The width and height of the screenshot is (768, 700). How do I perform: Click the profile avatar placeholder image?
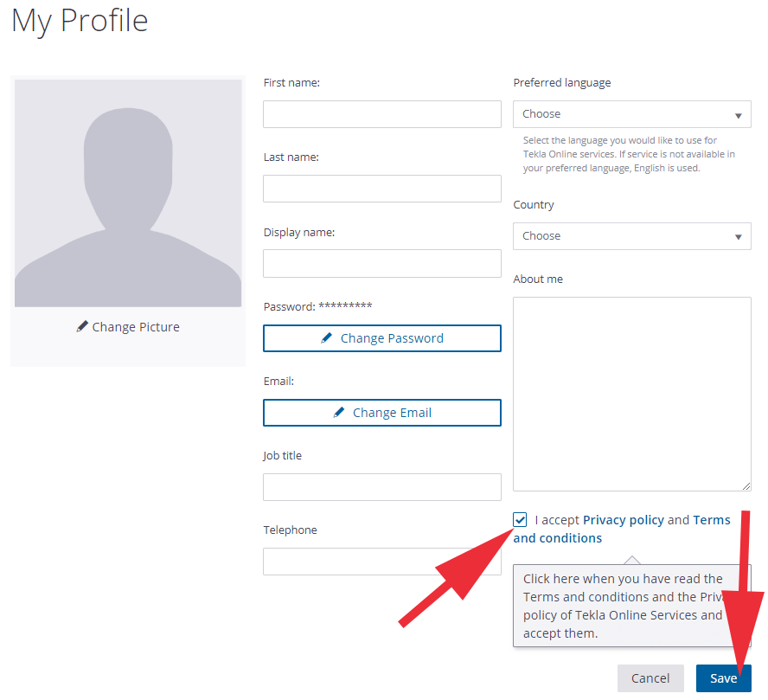(x=128, y=193)
